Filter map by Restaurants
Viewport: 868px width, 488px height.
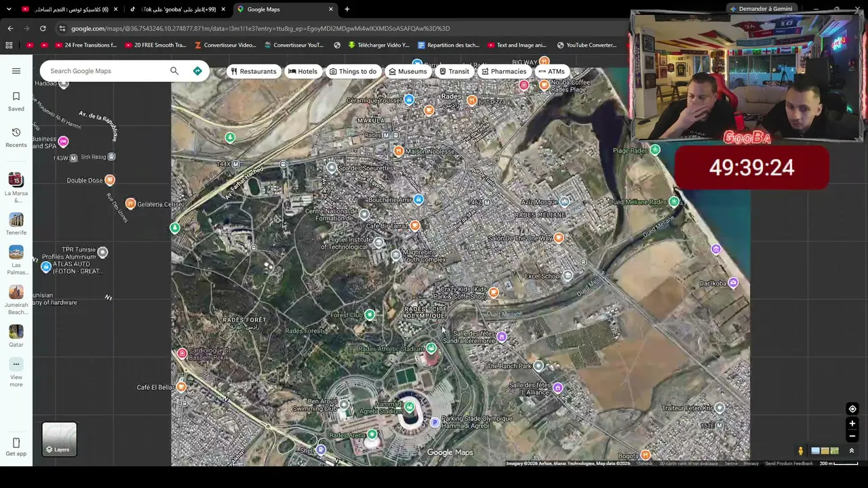(x=254, y=71)
